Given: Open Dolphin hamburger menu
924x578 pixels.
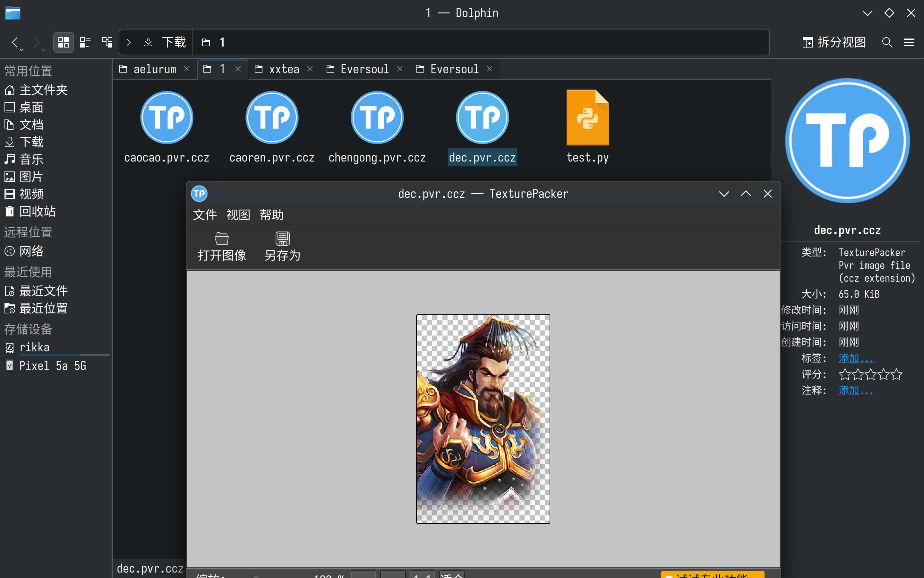Looking at the screenshot, I should (x=909, y=42).
